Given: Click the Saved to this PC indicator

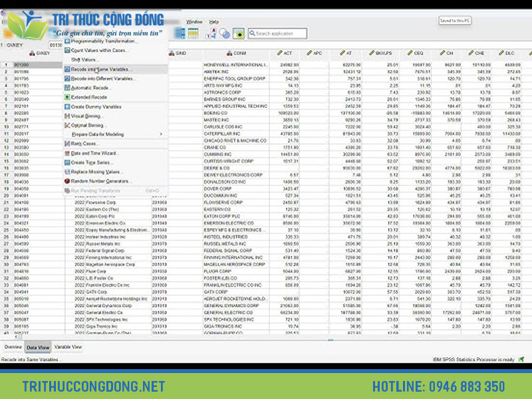Looking at the screenshot, I should (455, 21).
